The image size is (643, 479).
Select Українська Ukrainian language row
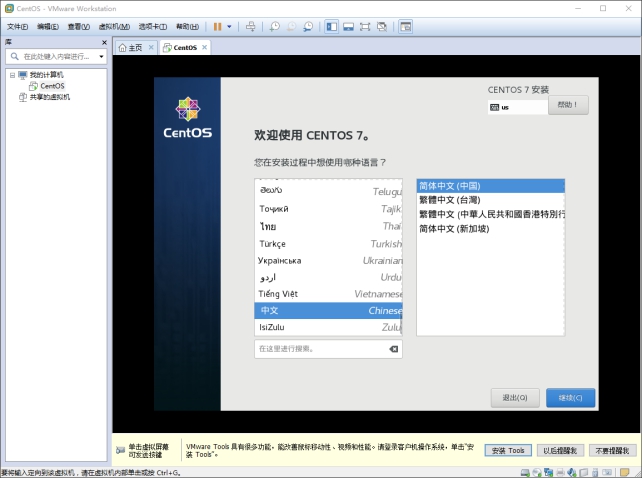[x=328, y=260]
